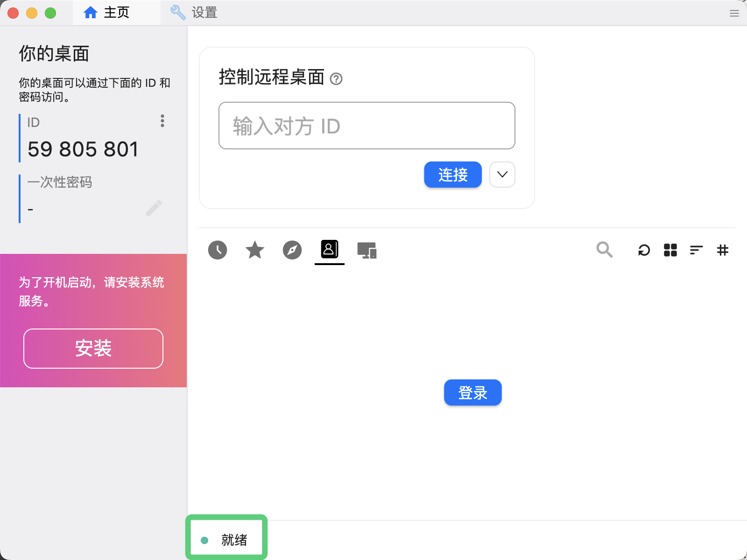Edit the one-time password with pencil icon
The width and height of the screenshot is (747, 560).
(155, 209)
